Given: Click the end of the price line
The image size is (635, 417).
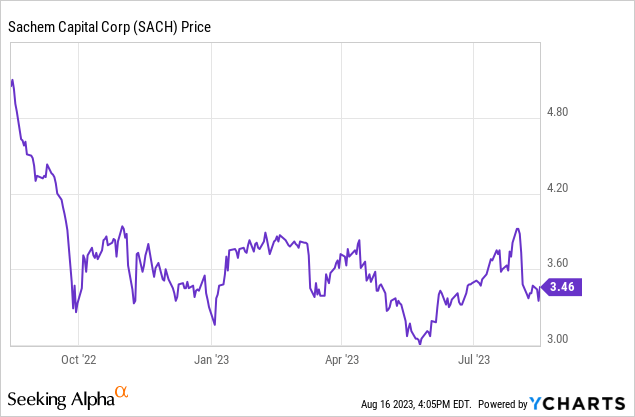Looking at the screenshot, I should (543, 288).
